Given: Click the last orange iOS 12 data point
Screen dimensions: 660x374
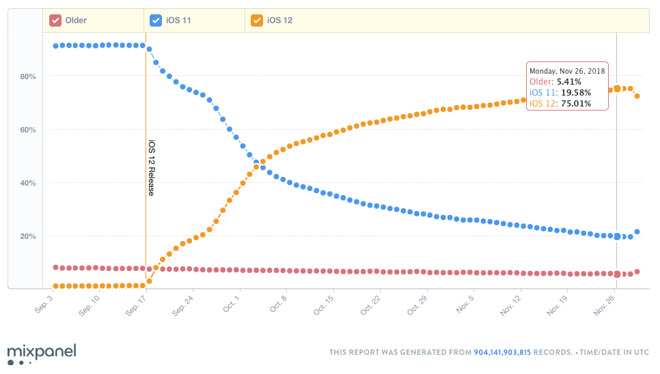Looking at the screenshot, I should (x=637, y=96).
